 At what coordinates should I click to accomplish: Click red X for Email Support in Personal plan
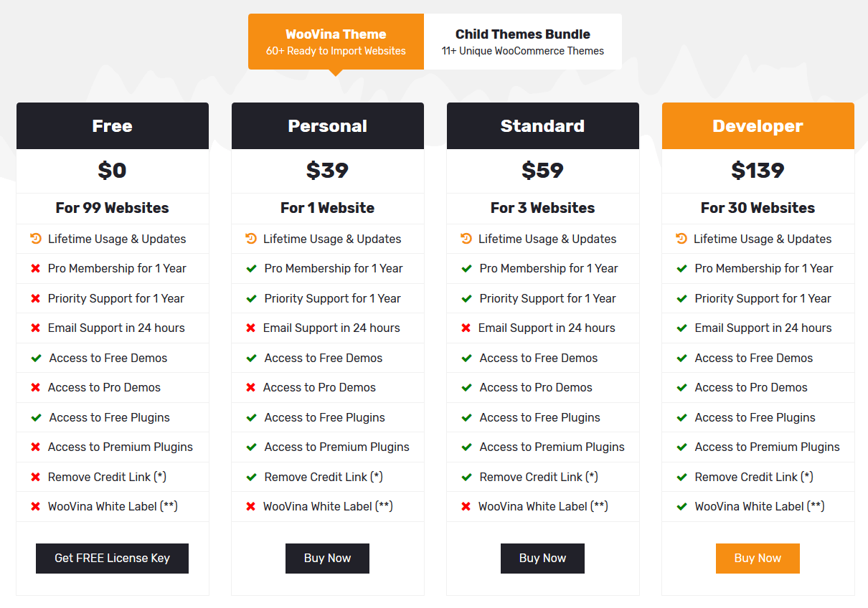[x=250, y=328]
